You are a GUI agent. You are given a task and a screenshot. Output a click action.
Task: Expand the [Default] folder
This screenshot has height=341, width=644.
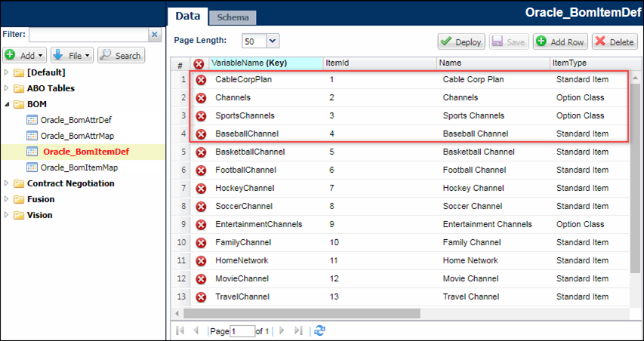6,72
